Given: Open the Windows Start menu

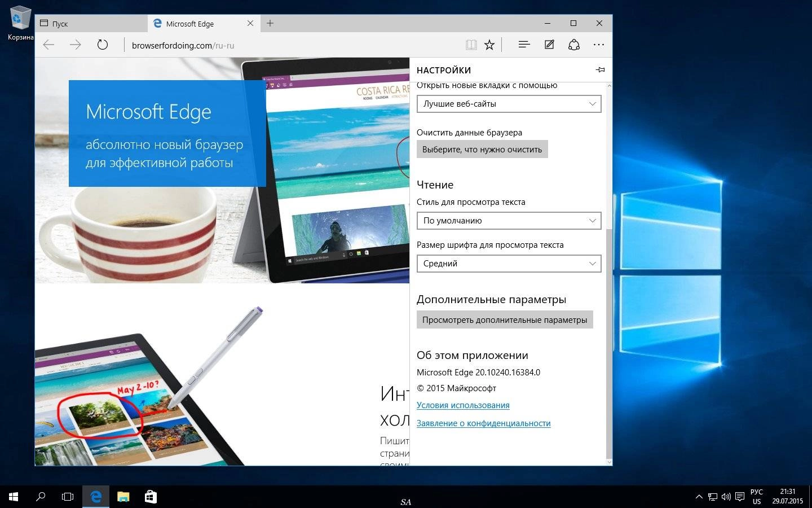Looking at the screenshot, I should (14, 497).
